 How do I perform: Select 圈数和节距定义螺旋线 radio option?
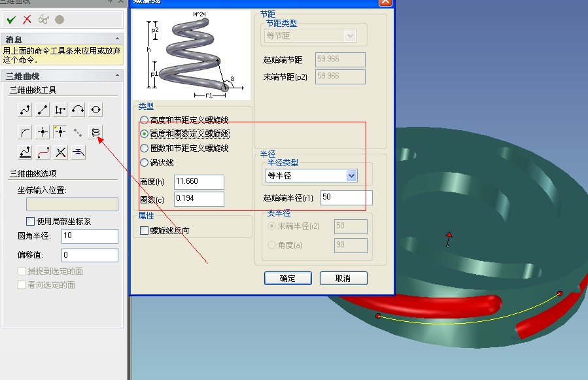144,148
